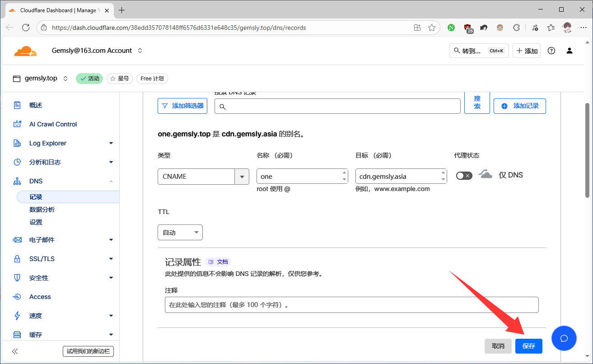Click the browser refresh icon
Screen dimensions: 593x364
click(x=26, y=28)
